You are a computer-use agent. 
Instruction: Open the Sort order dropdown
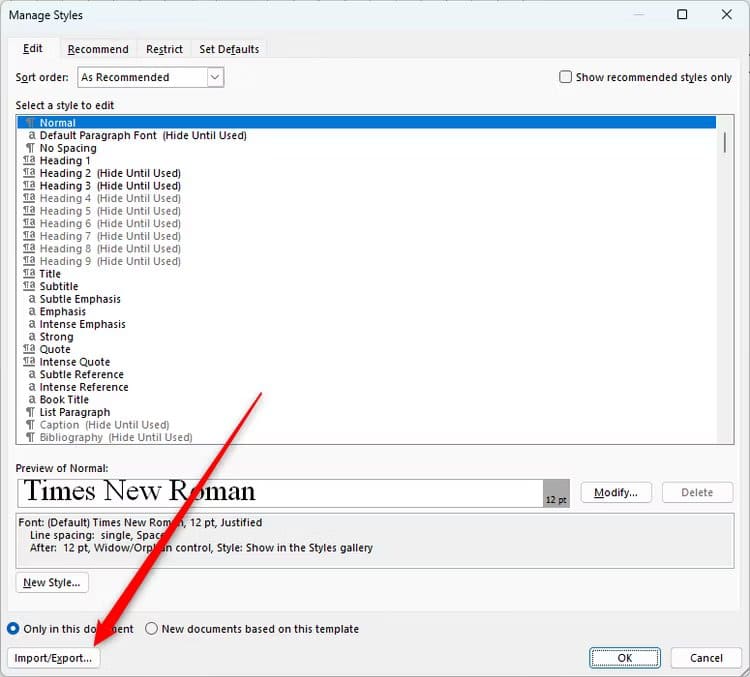215,77
